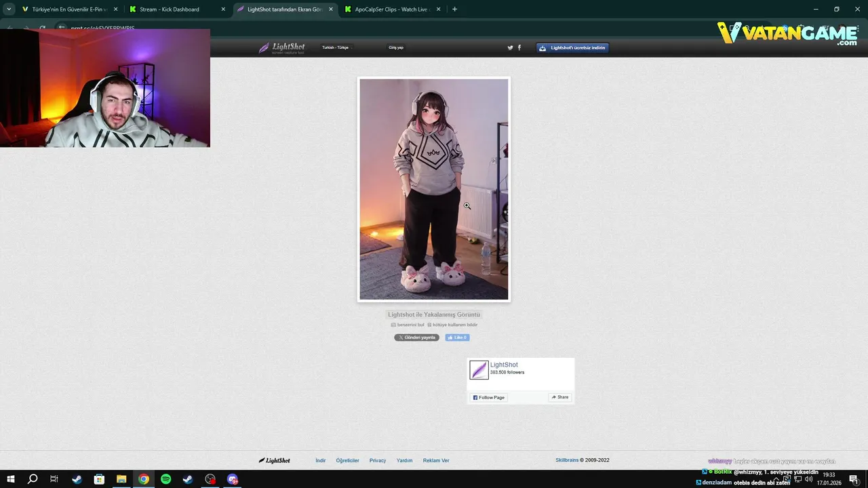Viewport: 868px width, 488px height.
Task: Click kötüye kullanım bildir report link
Action: 452,325
